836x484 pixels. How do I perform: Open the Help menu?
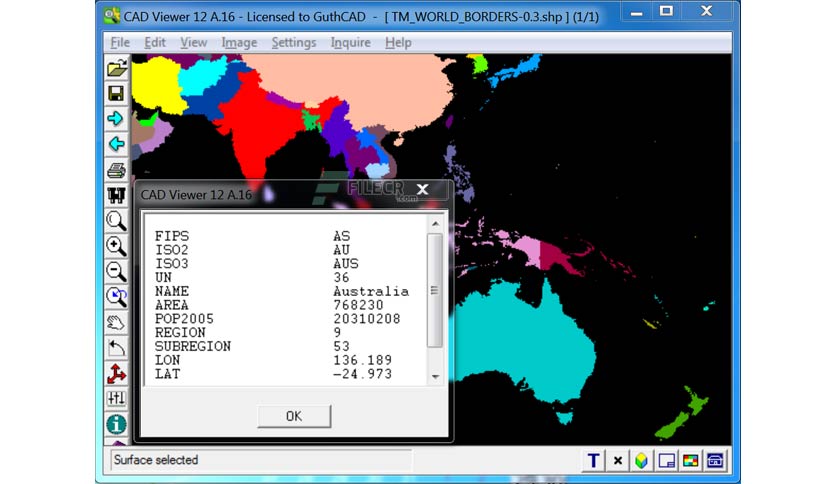[x=398, y=43]
